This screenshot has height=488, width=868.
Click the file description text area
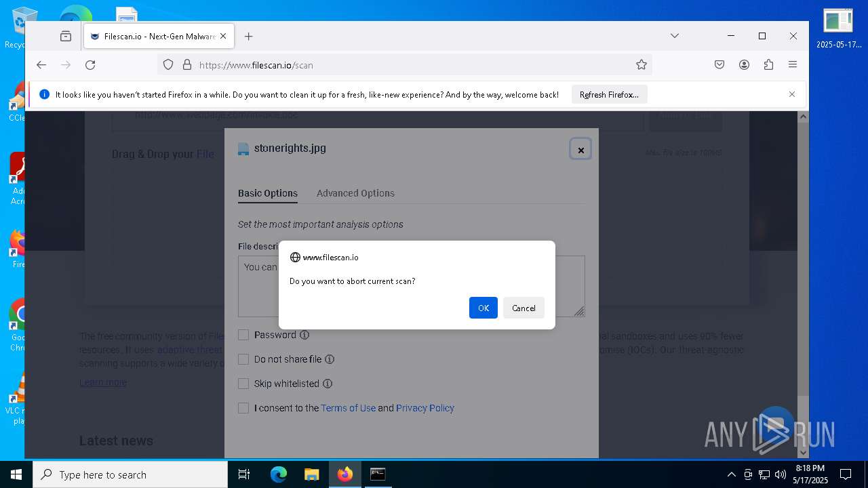pyautogui.click(x=411, y=286)
